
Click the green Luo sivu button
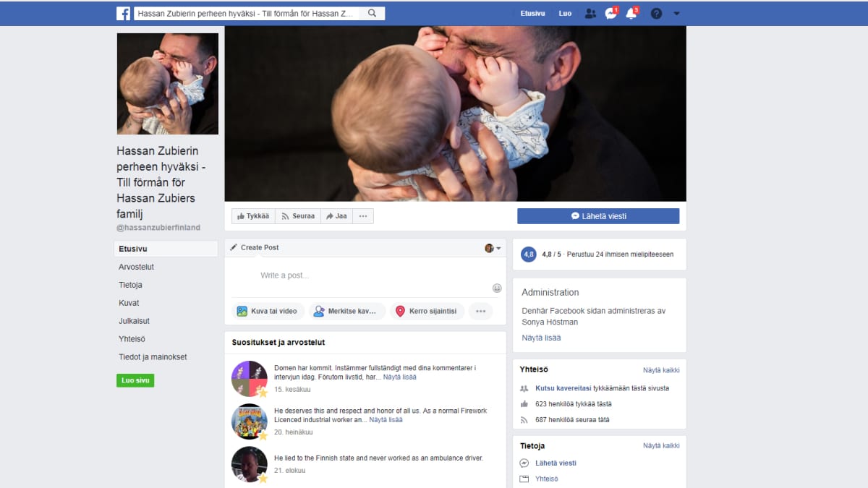tap(135, 380)
